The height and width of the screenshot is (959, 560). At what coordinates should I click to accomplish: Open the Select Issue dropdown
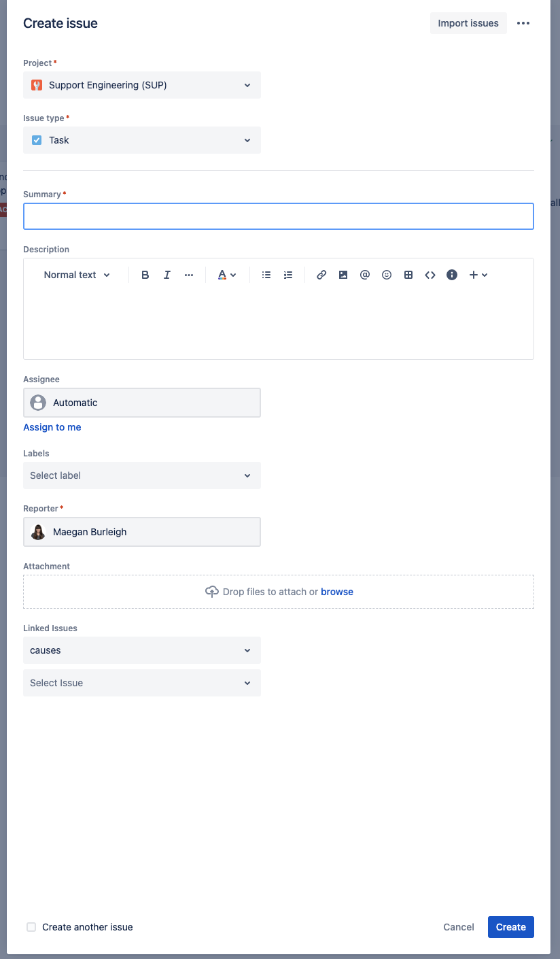pyautogui.click(x=142, y=683)
